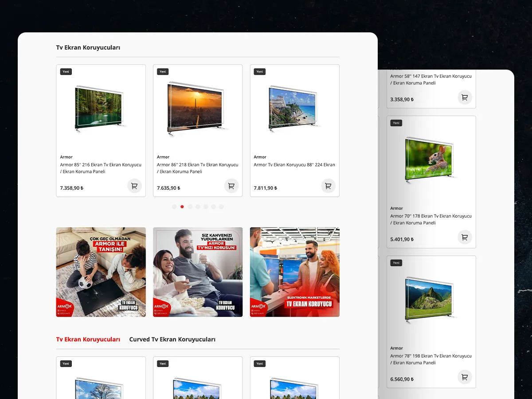Select the sixth carousel pagination dot
The height and width of the screenshot is (399, 532).
214,207
